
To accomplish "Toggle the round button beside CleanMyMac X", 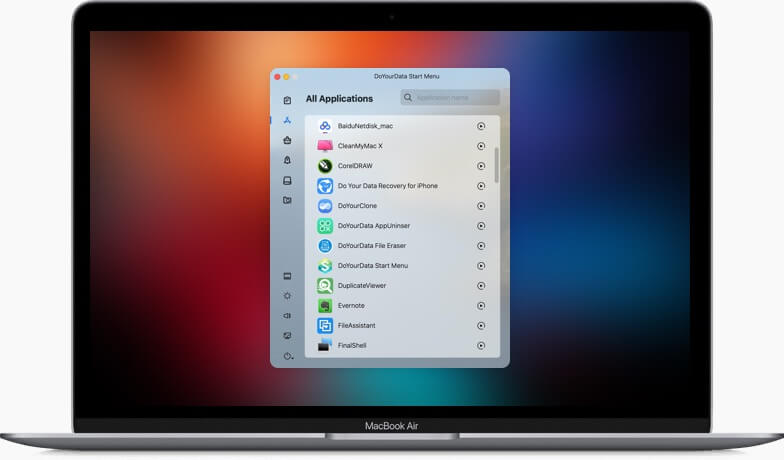I will (x=481, y=146).
